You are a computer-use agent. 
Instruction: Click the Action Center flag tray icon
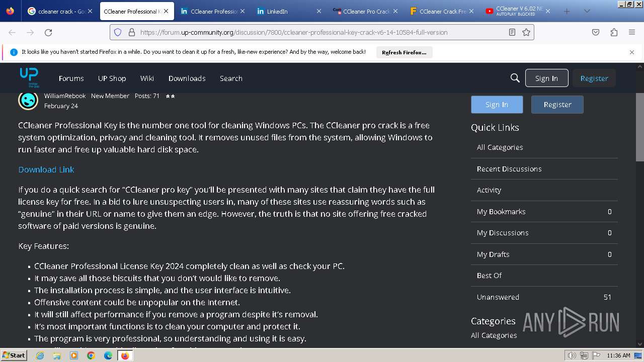[x=596, y=355]
